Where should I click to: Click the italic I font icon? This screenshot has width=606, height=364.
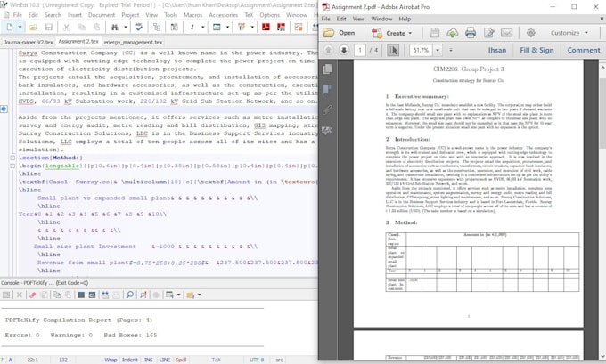192,27
